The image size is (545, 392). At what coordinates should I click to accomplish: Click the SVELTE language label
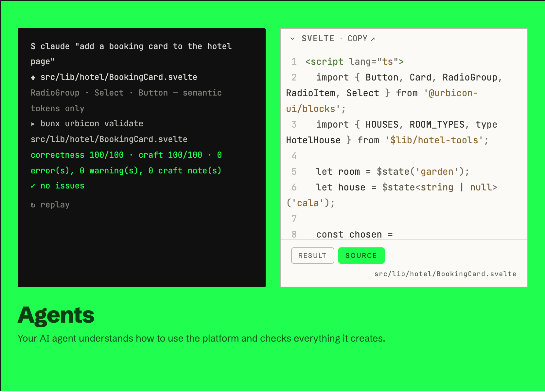318,39
